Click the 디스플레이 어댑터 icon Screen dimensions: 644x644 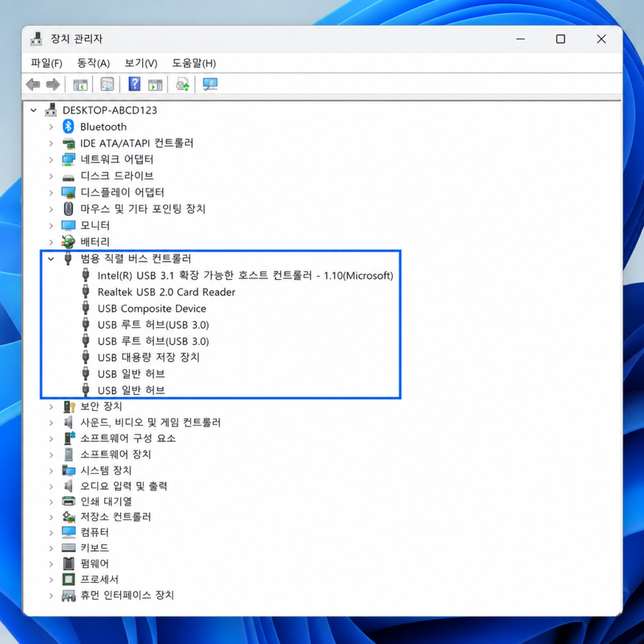(69, 192)
